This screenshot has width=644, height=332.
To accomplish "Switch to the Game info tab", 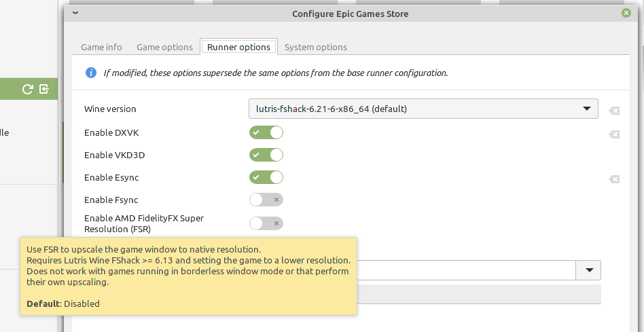I will coord(101,48).
